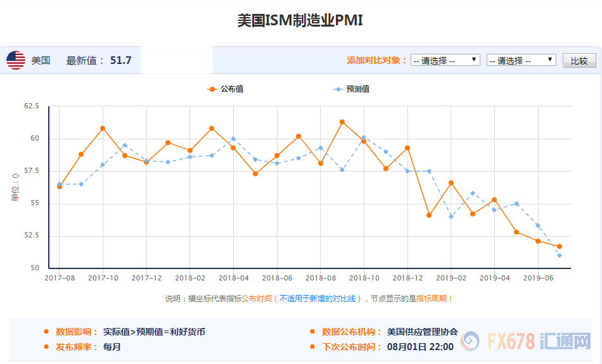The width and height of the screenshot is (602, 364).
Task: Click the orange point at 2019-02 near 56.6
Action: (x=451, y=183)
